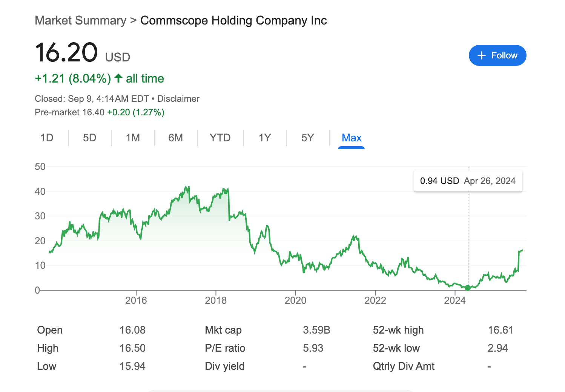Click the 52-wk high value 16.61
The width and height of the screenshot is (565, 392).
[x=501, y=330]
